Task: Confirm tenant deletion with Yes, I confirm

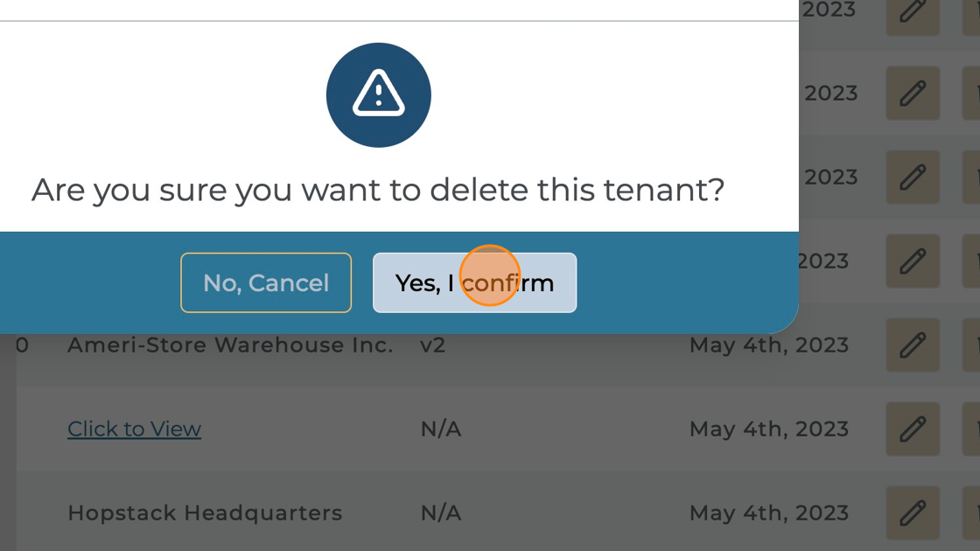Action: [474, 282]
